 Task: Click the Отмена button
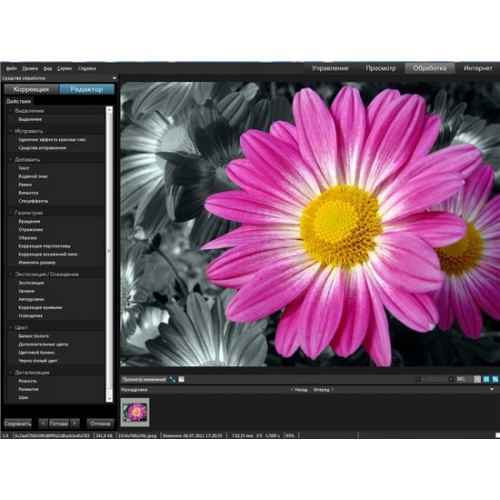[100, 424]
